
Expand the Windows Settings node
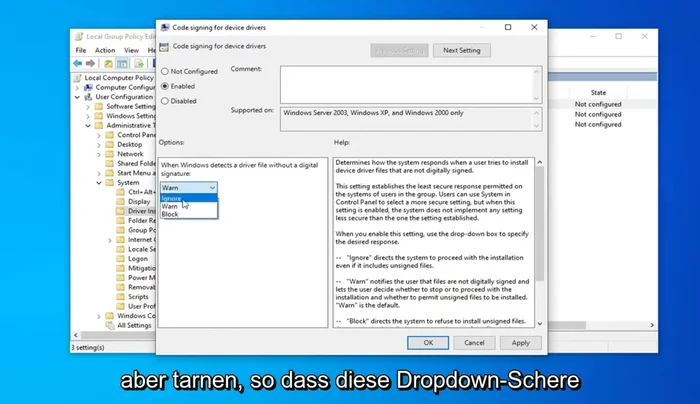88,116
